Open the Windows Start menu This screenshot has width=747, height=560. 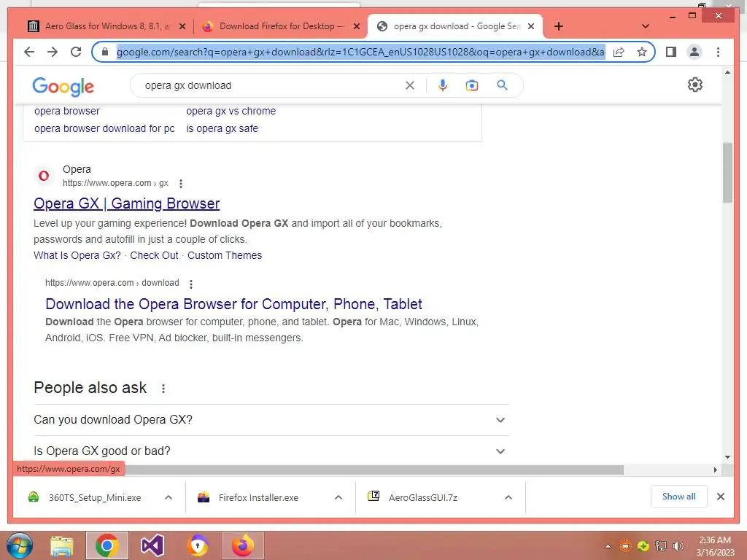point(20,545)
